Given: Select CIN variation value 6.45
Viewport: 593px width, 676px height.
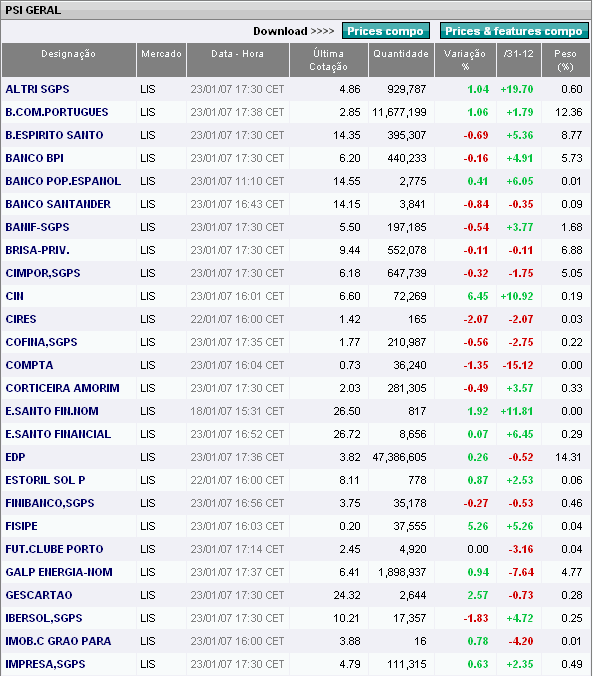Looking at the screenshot, I should point(478,296).
